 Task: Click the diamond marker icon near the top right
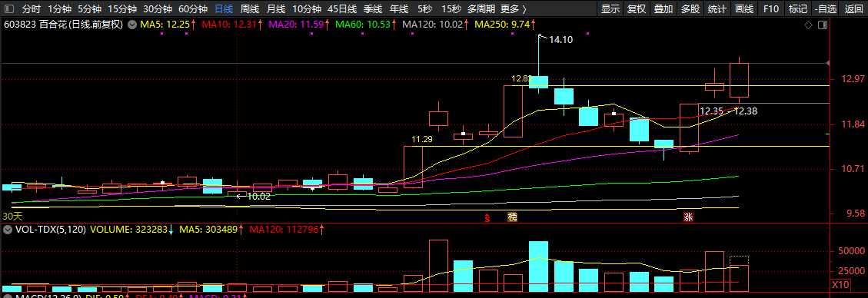[808, 25]
